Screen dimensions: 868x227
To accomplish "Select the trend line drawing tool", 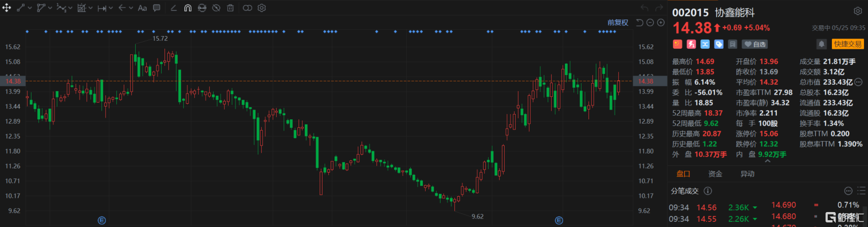I will (x=21, y=8).
